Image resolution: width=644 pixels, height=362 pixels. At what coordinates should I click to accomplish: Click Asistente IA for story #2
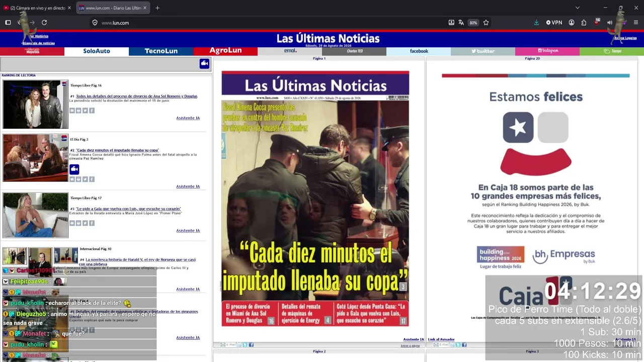pyautogui.click(x=188, y=187)
